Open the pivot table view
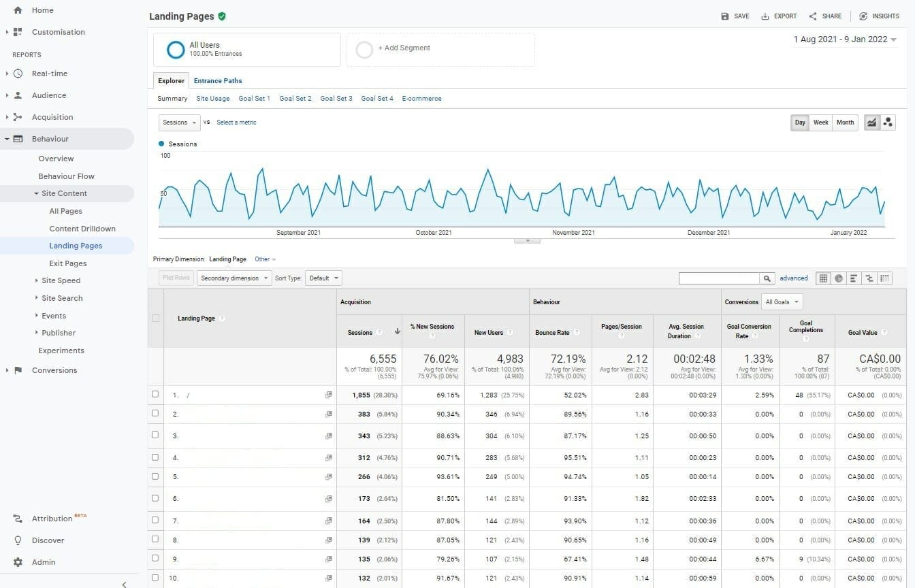This screenshot has width=915, height=588. coord(884,278)
